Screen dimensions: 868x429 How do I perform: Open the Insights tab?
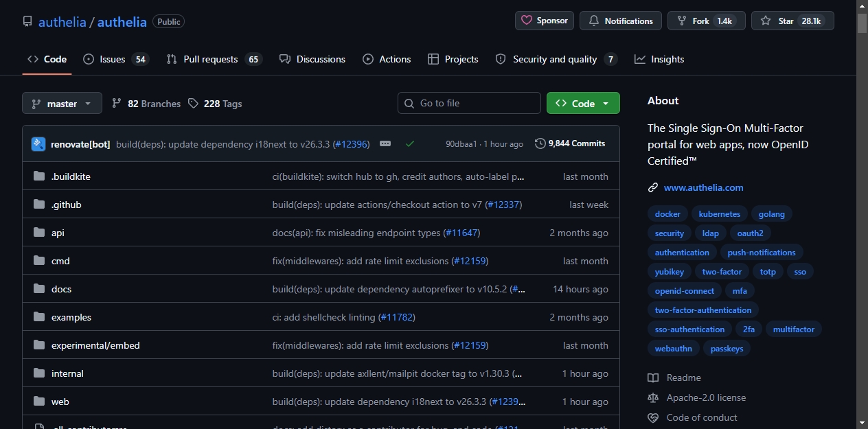pos(659,59)
